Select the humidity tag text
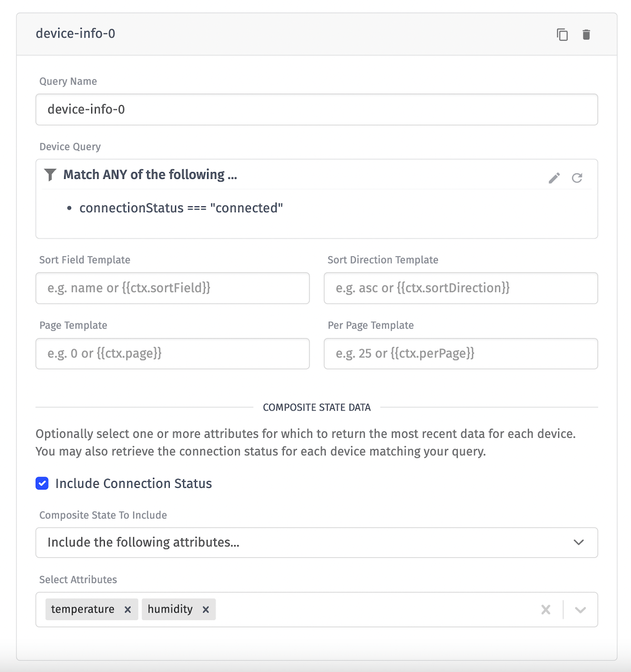631x672 pixels. 170,609
